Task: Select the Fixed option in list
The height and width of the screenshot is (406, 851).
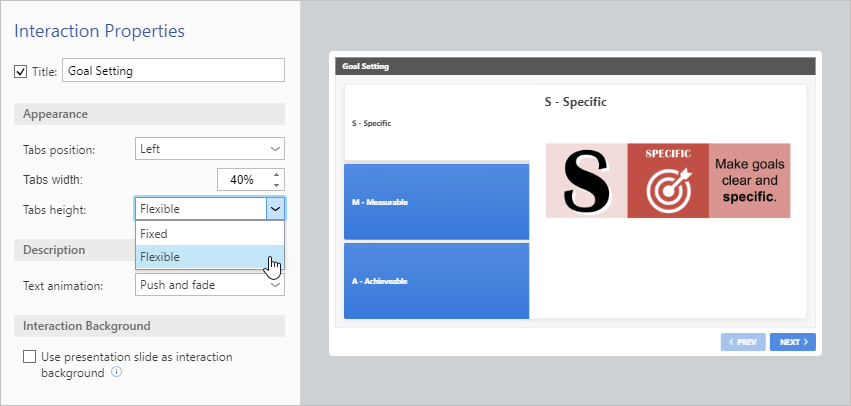Action: 210,233
